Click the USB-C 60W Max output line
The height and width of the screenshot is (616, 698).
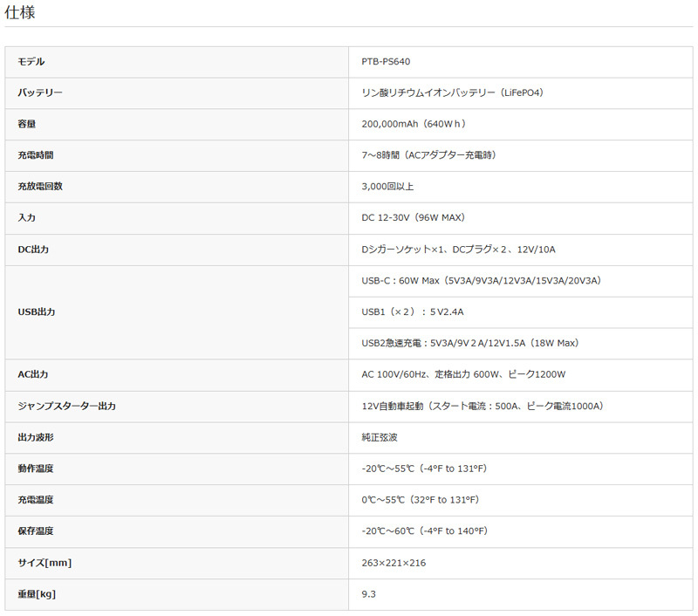[x=481, y=281]
